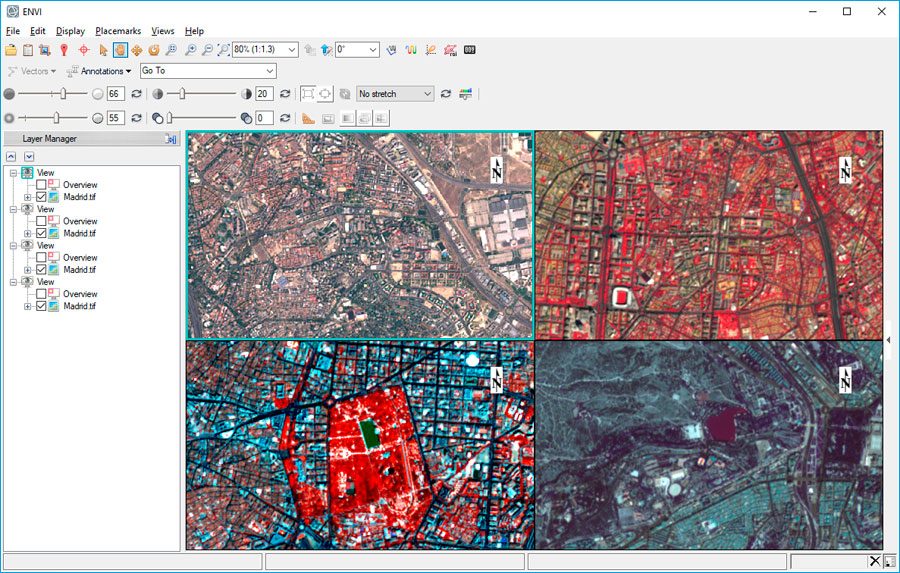Uncheck Madrid.tif under the second View
Image resolution: width=900 pixels, height=573 pixels.
[41, 233]
